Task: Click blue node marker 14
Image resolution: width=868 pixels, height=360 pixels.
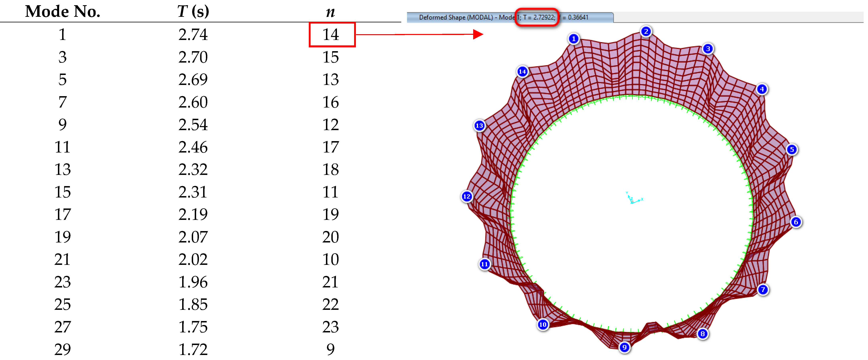Action: pyautogui.click(x=522, y=72)
